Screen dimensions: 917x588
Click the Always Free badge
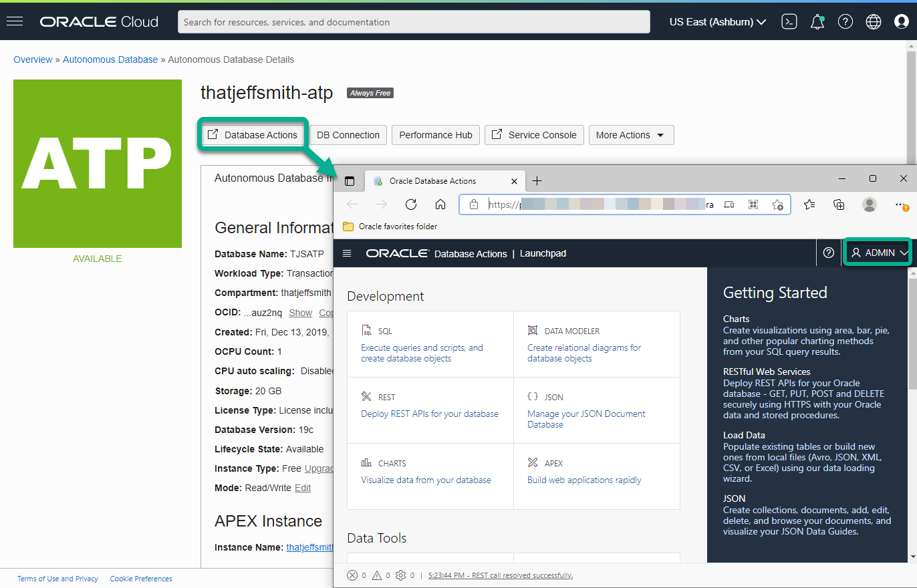pos(370,93)
